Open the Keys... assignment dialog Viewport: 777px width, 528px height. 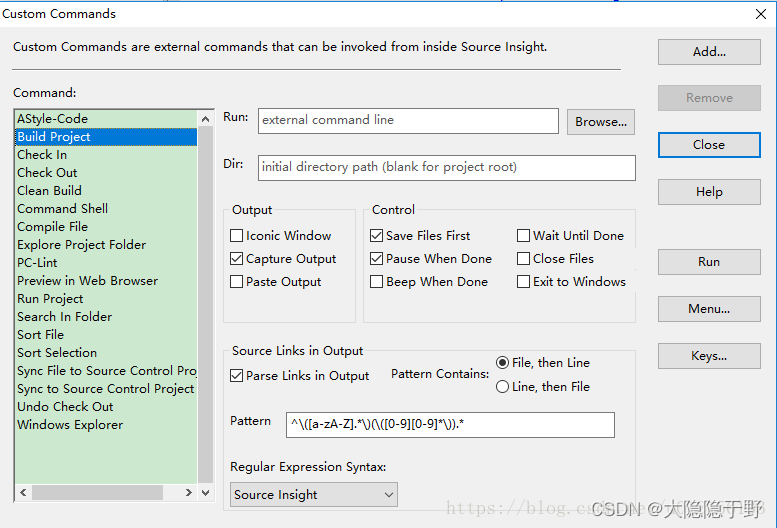pos(709,356)
